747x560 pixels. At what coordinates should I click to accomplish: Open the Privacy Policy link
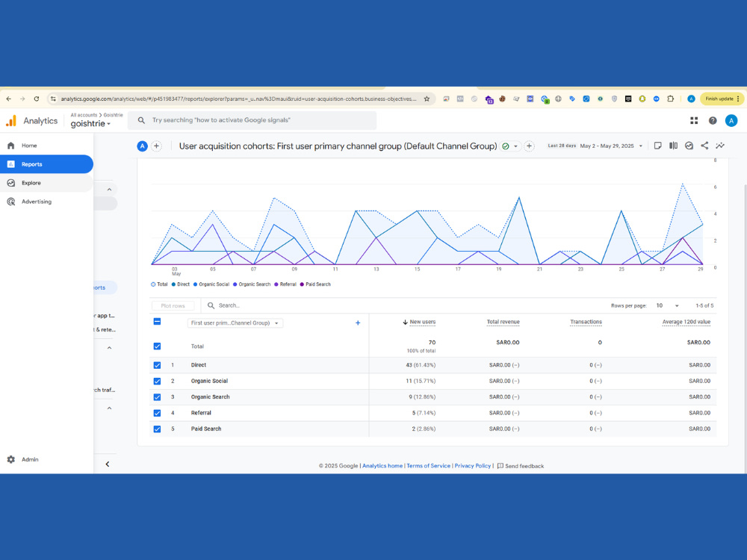[x=473, y=466]
